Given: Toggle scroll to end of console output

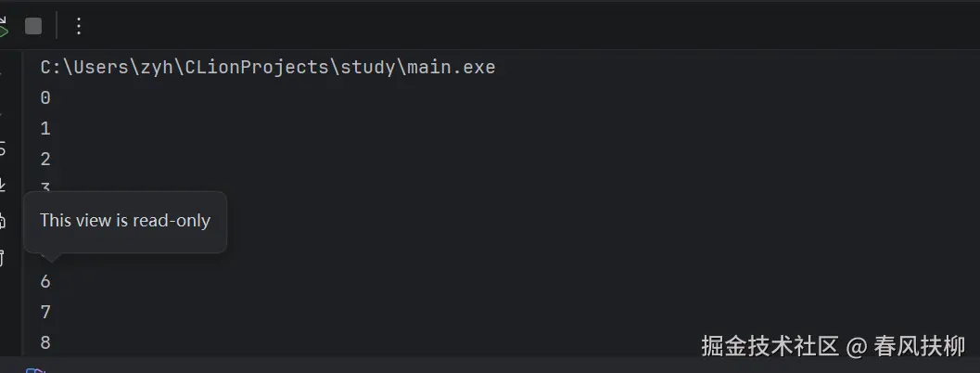Looking at the screenshot, I should 3,185.
